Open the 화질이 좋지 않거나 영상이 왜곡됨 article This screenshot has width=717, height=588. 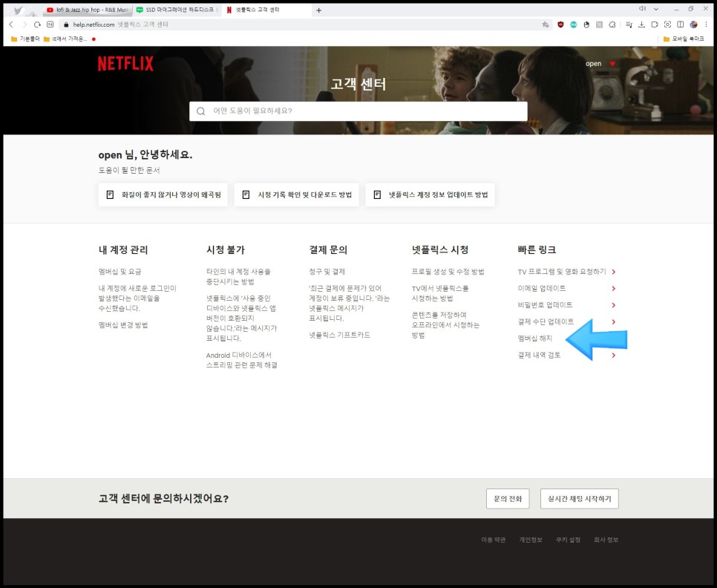[x=163, y=195]
